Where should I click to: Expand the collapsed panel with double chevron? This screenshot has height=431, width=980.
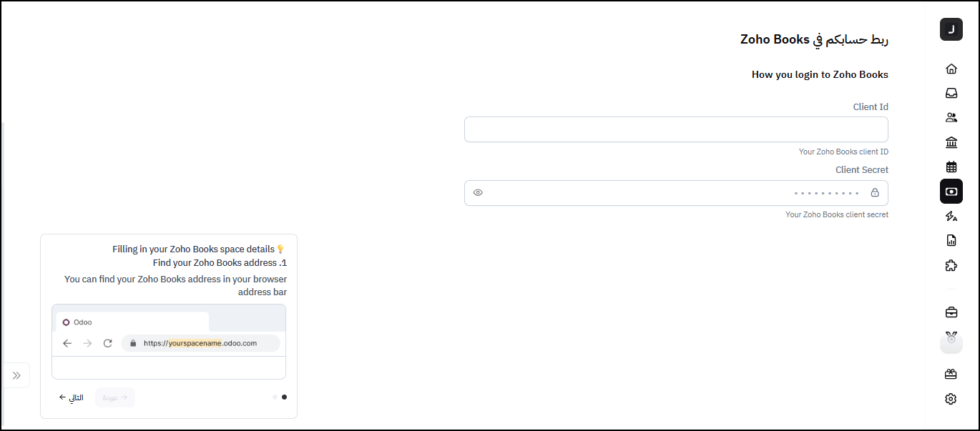[16, 375]
